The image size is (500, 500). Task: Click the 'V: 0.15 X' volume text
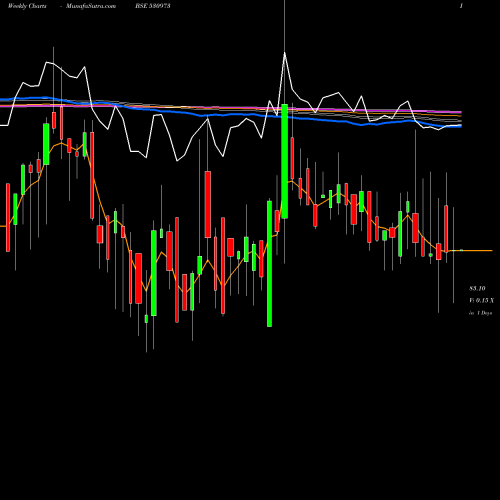(x=481, y=301)
